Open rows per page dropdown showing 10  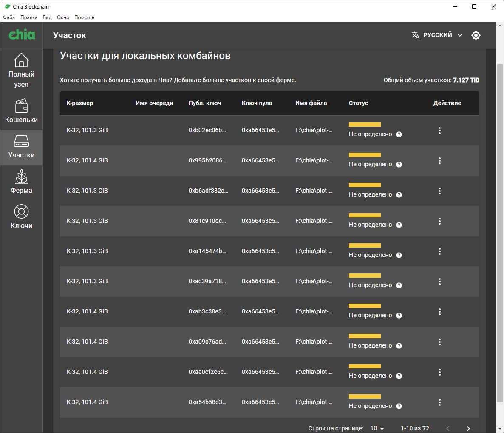tap(377, 428)
